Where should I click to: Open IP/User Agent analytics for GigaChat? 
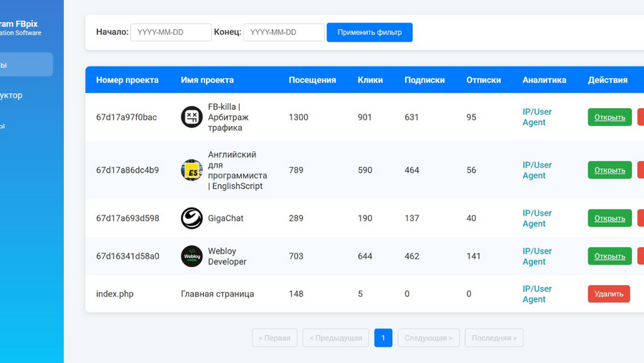tap(537, 218)
